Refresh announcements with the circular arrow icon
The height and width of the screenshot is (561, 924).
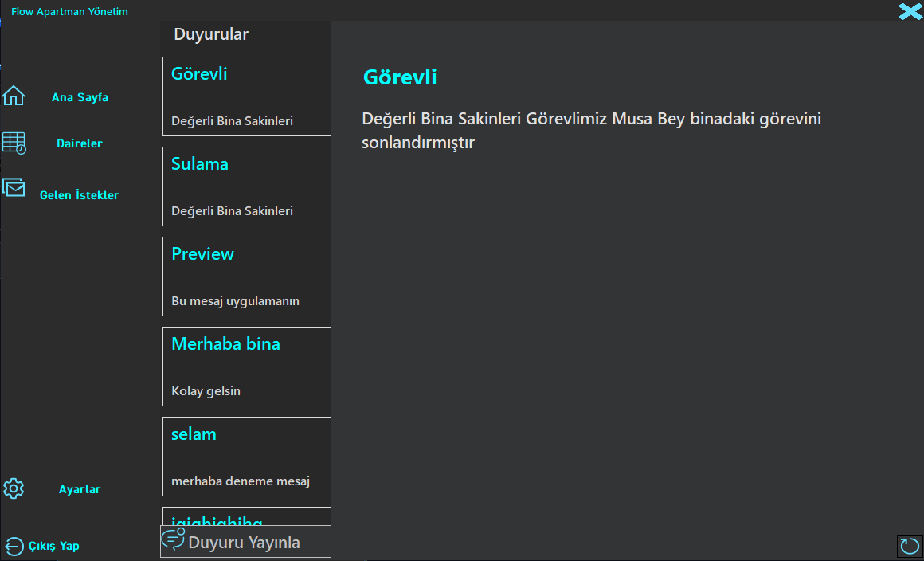pyautogui.click(x=910, y=546)
